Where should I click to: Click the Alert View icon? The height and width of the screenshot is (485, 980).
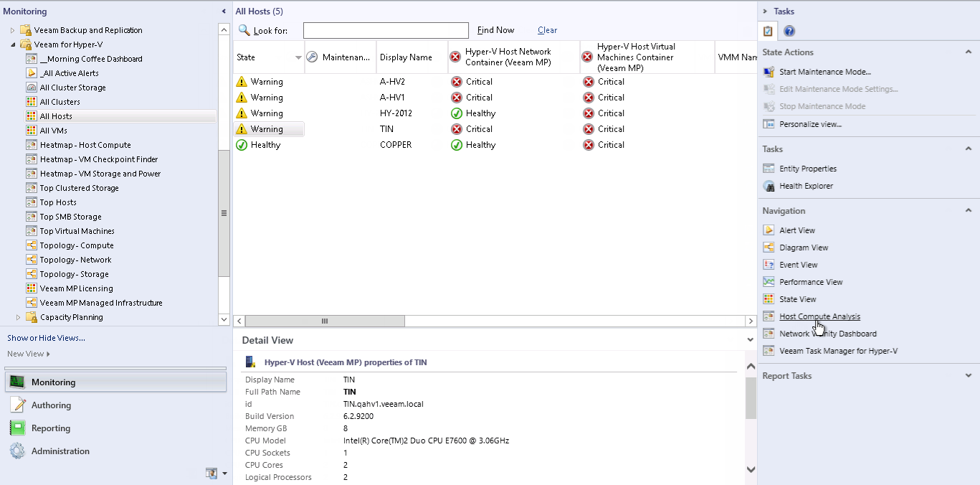769,230
